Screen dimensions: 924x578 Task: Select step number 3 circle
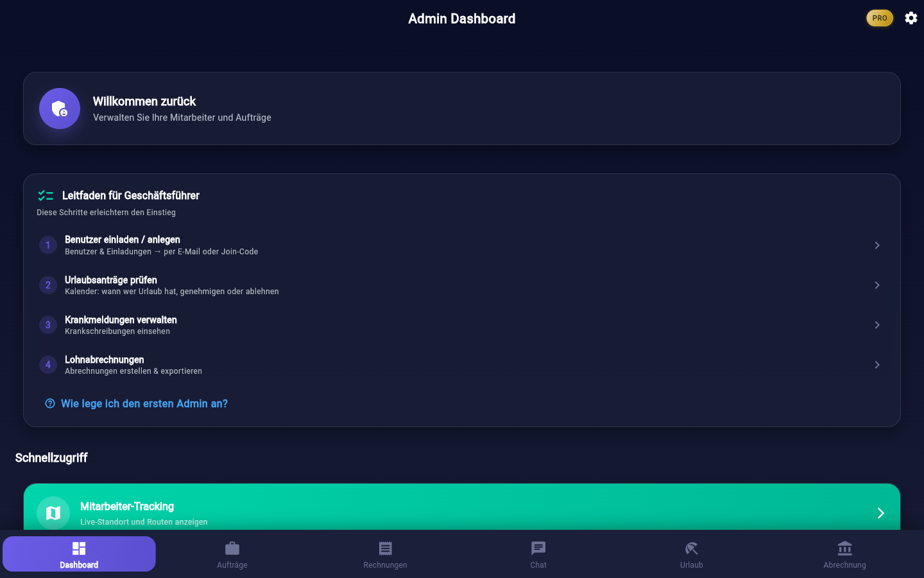pos(48,325)
